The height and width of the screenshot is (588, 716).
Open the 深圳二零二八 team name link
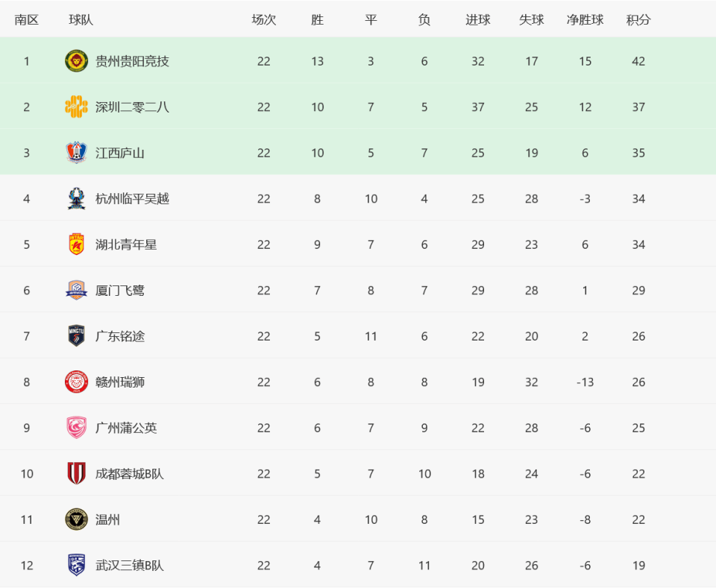click(132, 107)
